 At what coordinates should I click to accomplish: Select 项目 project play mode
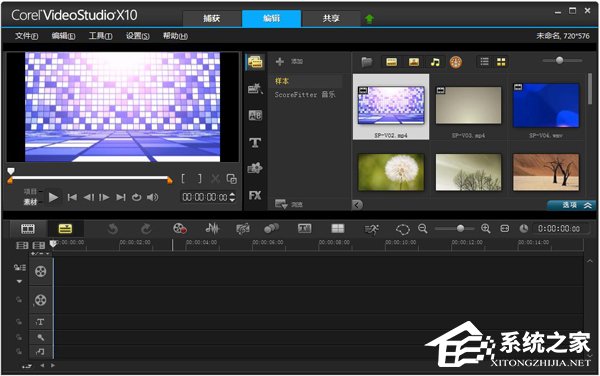[x=30, y=191]
